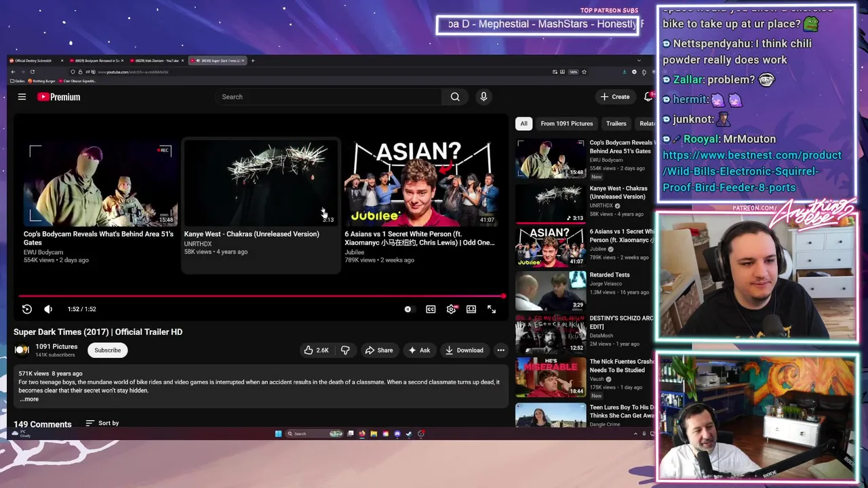Open the Ask AI button
Screen dimensions: 868x488
coord(419,350)
